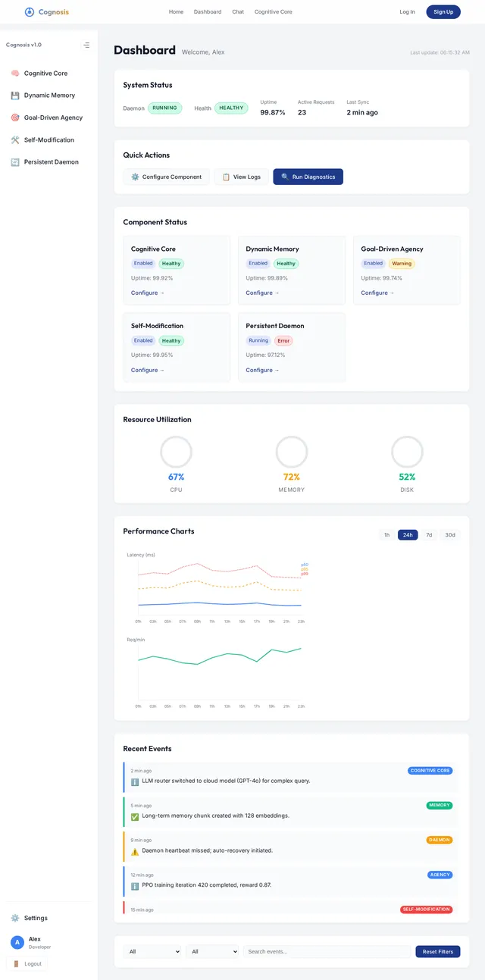Select the 30d chart range tab
485x980 pixels.
pos(450,535)
